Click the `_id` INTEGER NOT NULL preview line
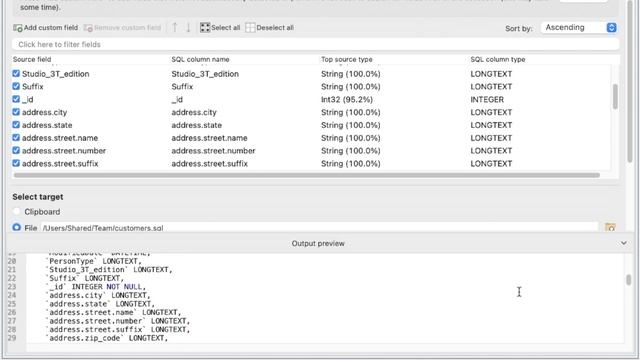640x360 pixels. click(x=96, y=287)
